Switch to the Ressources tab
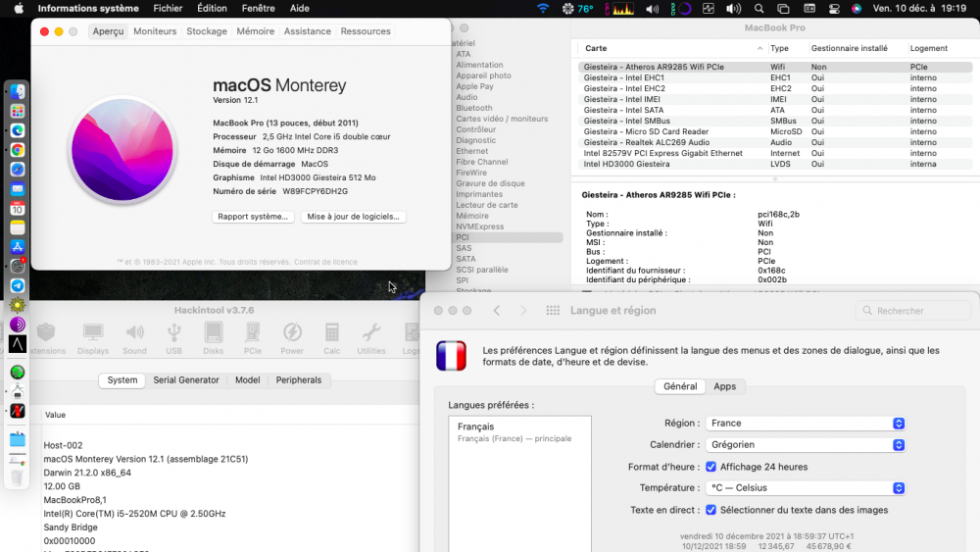This screenshot has height=552, width=980. (366, 31)
